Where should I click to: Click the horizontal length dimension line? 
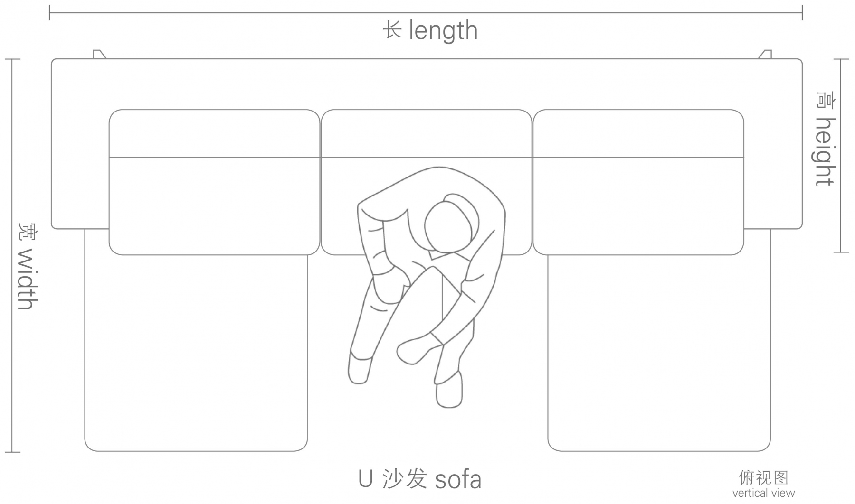(426, 13)
